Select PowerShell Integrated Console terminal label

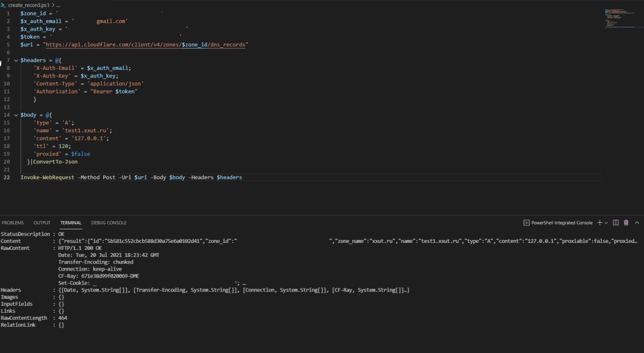click(x=562, y=223)
